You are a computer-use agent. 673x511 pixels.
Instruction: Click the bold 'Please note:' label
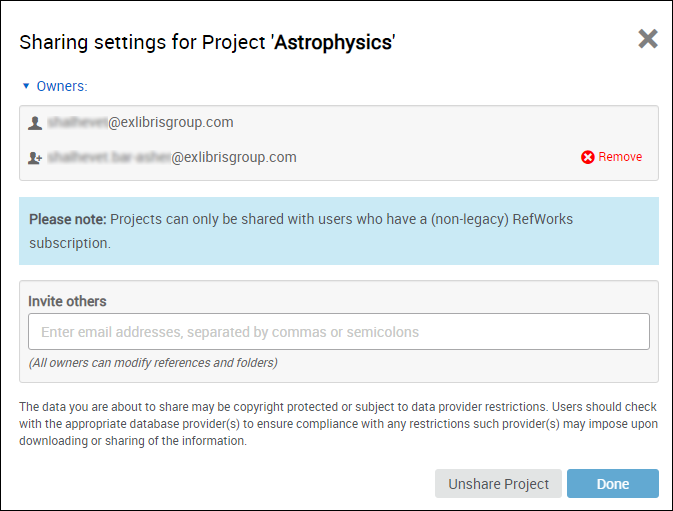[x=67, y=219]
